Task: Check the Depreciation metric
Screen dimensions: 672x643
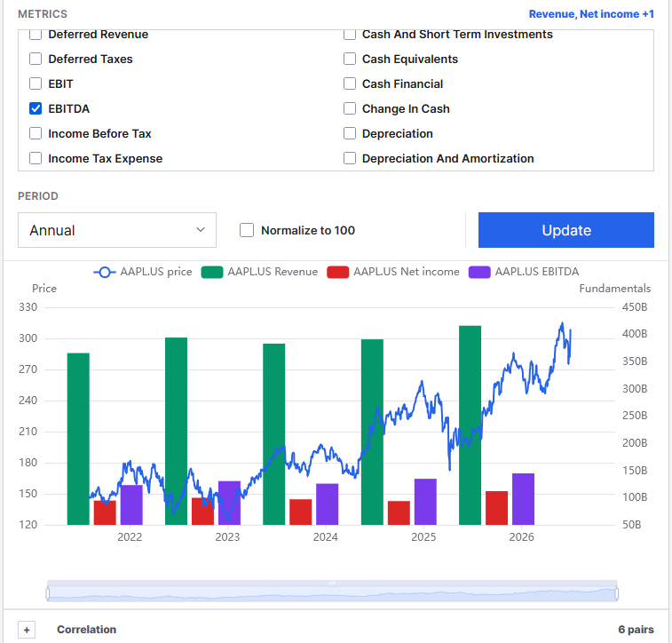Action: [x=350, y=133]
